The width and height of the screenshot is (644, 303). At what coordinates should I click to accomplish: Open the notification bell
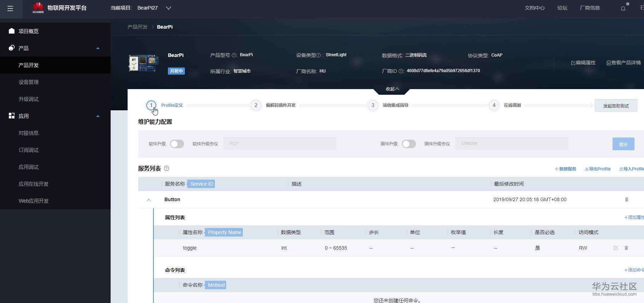click(623, 8)
